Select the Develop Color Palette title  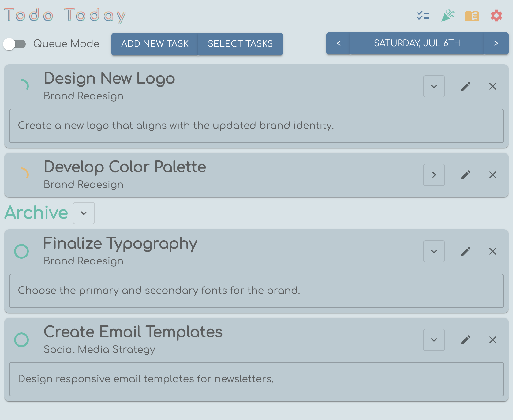point(125,167)
